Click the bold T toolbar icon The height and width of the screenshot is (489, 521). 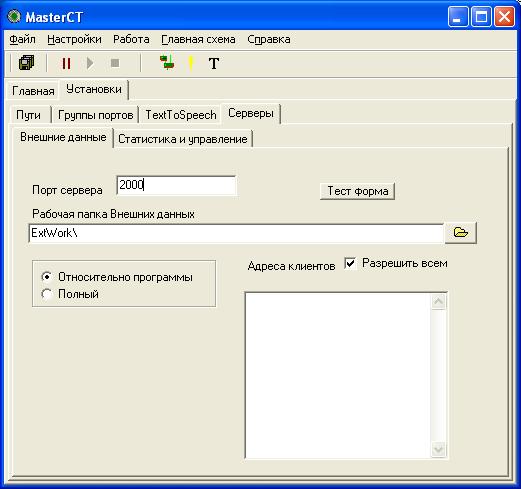point(214,63)
